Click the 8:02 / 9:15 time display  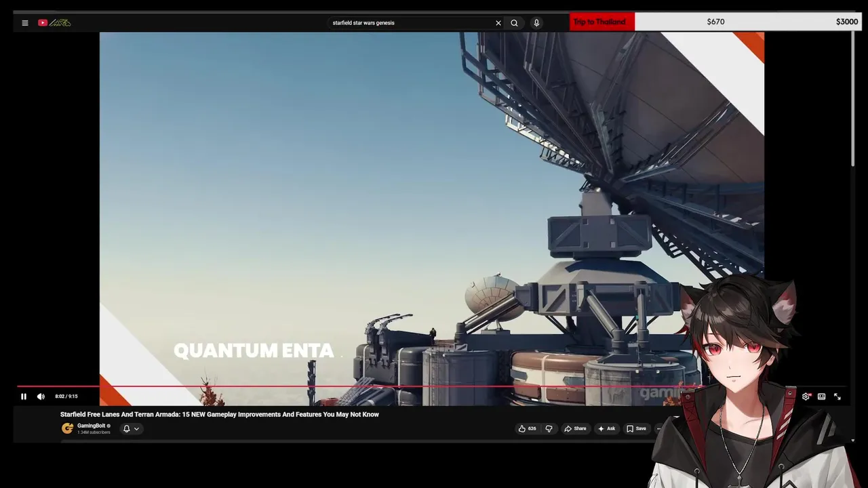66,396
